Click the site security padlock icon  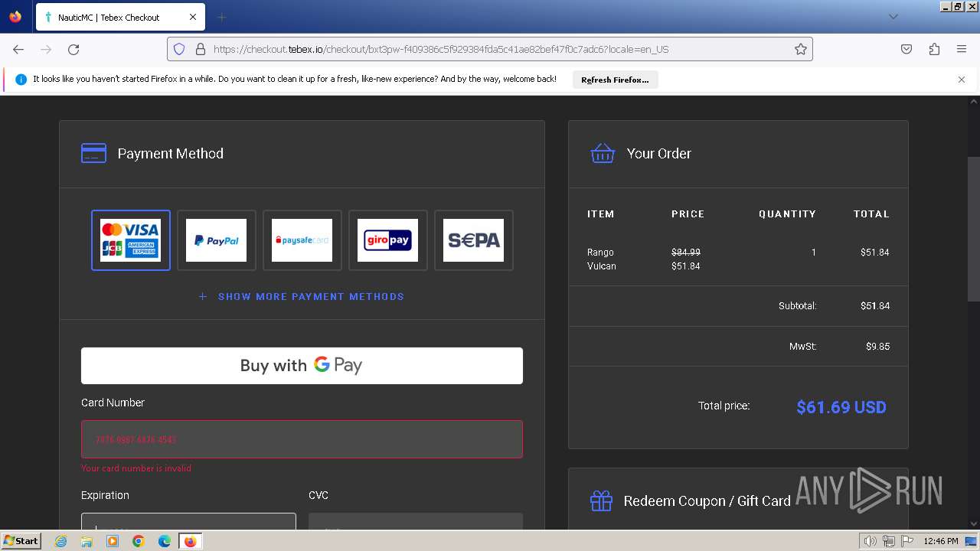pos(201,49)
